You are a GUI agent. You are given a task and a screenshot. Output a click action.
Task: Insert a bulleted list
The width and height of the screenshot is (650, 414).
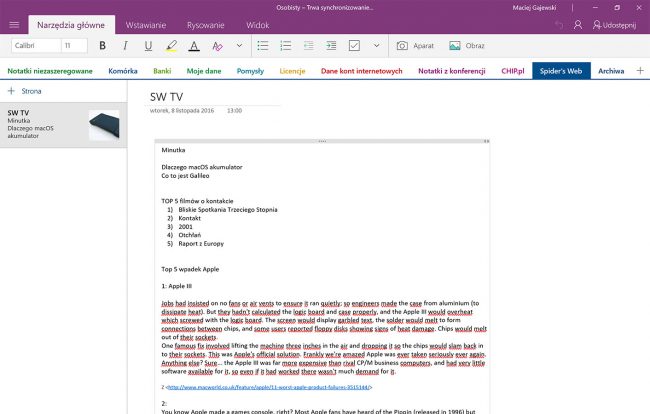(x=263, y=46)
